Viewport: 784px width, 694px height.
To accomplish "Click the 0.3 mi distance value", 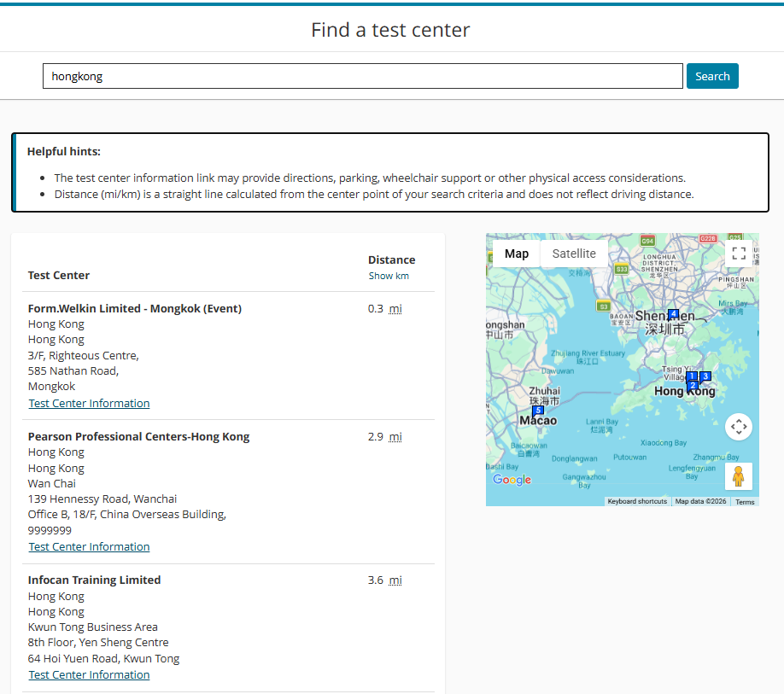I will [384, 309].
